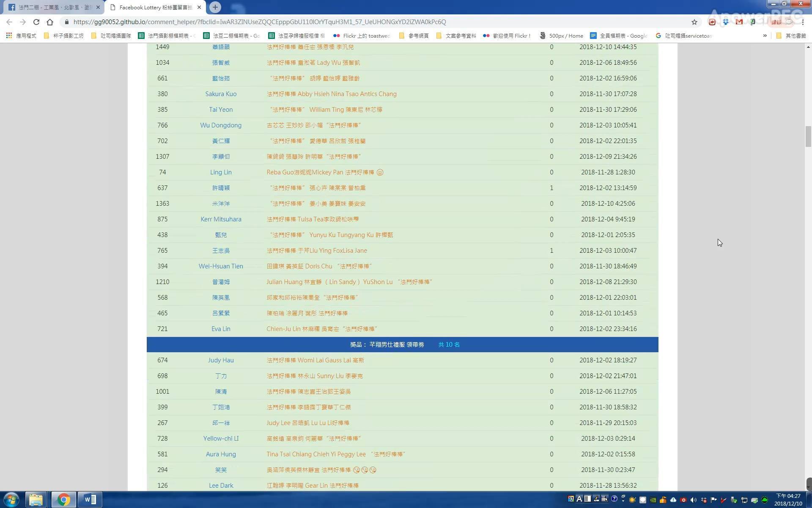Switch to Chrome in the taskbar
This screenshot has width=812, height=508.
64,500
